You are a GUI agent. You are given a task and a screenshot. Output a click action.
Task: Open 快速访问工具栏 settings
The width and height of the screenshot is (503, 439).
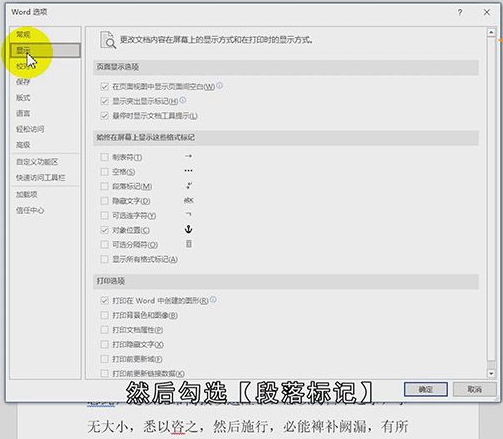pyautogui.click(x=41, y=178)
